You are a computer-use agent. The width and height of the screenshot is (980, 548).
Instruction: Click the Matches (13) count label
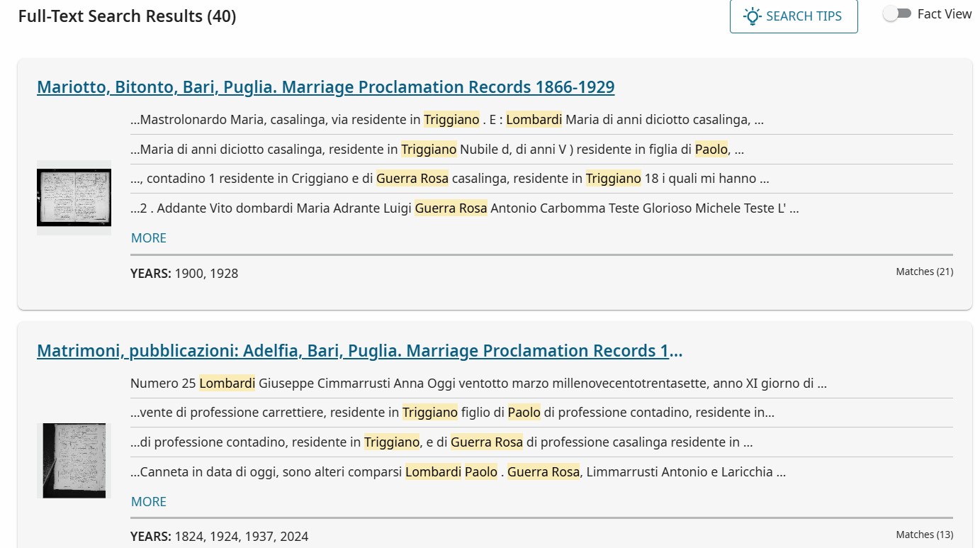click(x=924, y=535)
